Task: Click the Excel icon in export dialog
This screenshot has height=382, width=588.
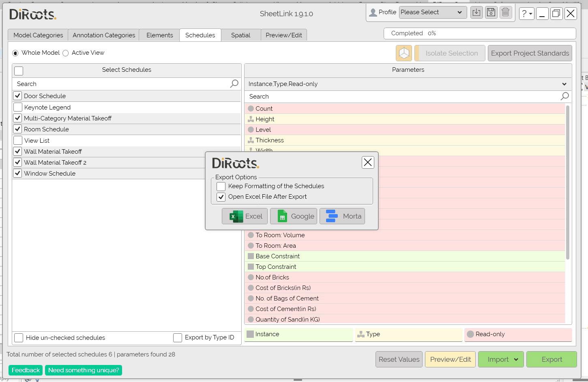Action: pyautogui.click(x=236, y=217)
